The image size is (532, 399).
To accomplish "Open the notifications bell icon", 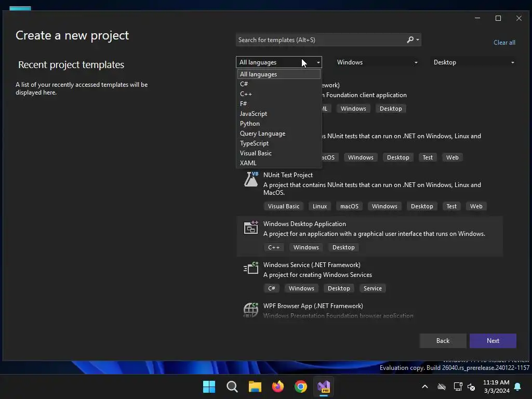I will (x=517, y=387).
